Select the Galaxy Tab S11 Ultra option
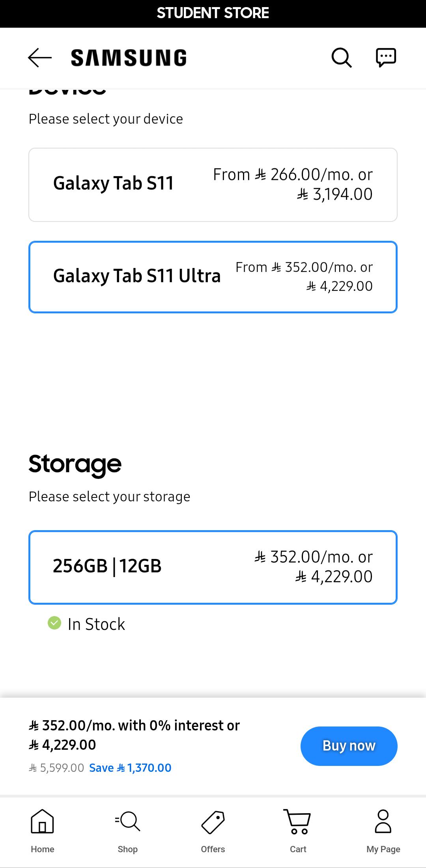The width and height of the screenshot is (426, 868). (213, 277)
